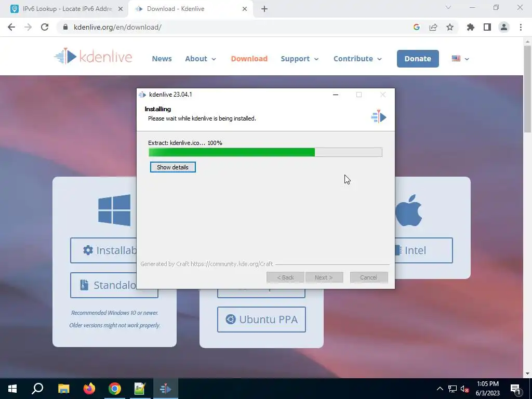Expand the Contribute menu
This screenshot has width=532, height=399.
click(357, 59)
